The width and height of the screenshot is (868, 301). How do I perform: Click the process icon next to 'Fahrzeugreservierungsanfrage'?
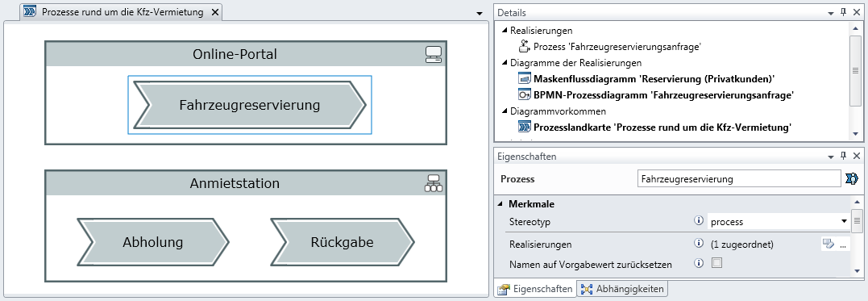pyautogui.click(x=525, y=47)
